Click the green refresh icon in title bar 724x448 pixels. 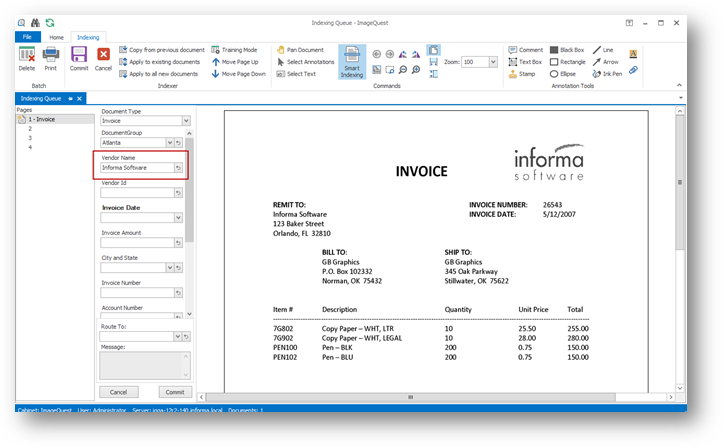pyautogui.click(x=50, y=23)
